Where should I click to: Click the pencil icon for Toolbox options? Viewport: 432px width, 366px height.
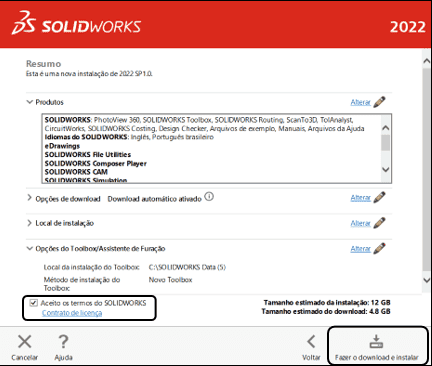379,248
